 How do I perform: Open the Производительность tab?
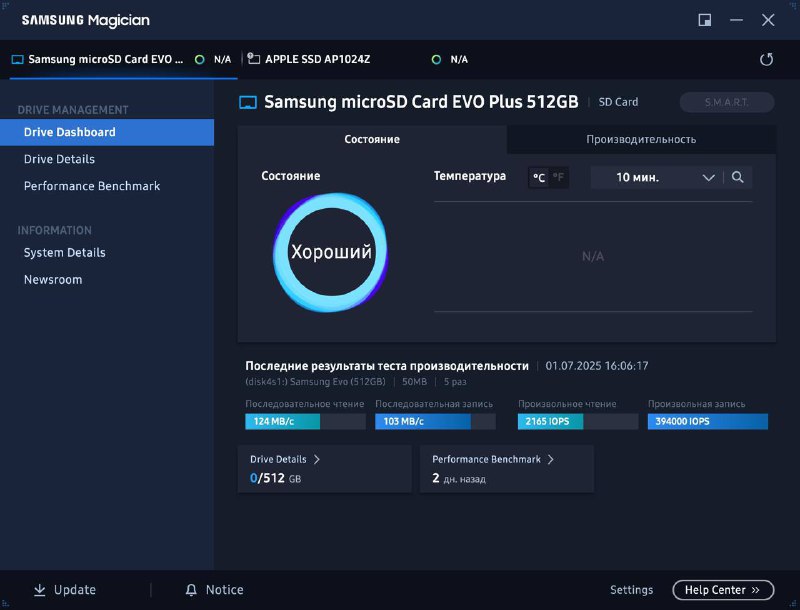(641, 139)
